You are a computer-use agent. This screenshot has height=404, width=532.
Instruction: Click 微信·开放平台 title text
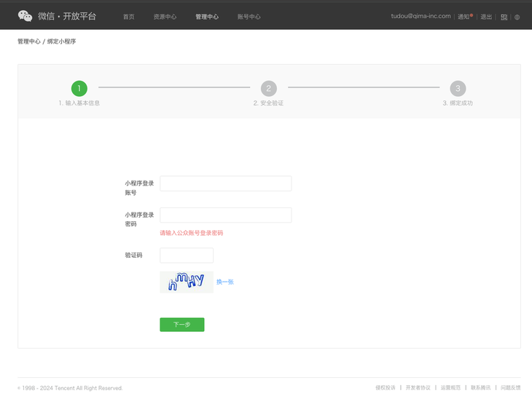click(67, 16)
